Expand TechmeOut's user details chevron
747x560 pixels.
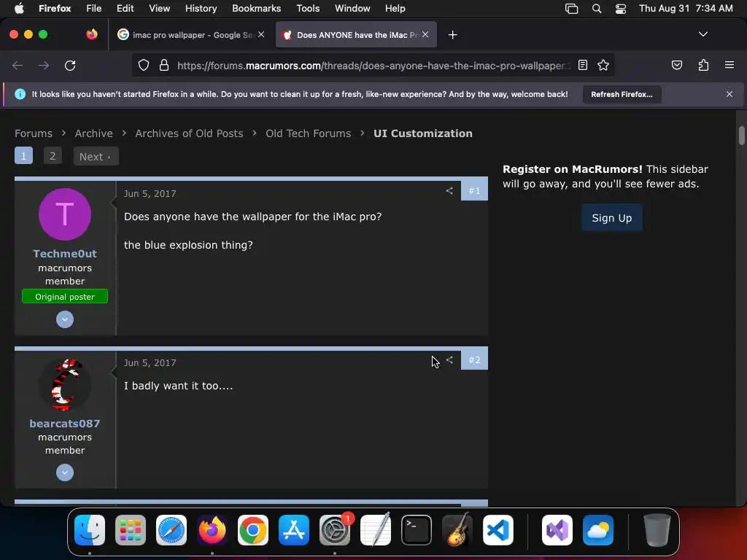click(x=65, y=319)
